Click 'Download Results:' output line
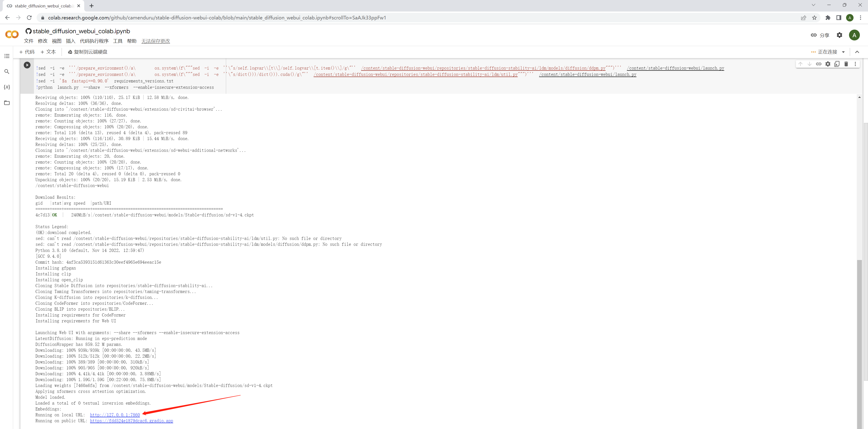The height and width of the screenshot is (429, 868). point(56,197)
